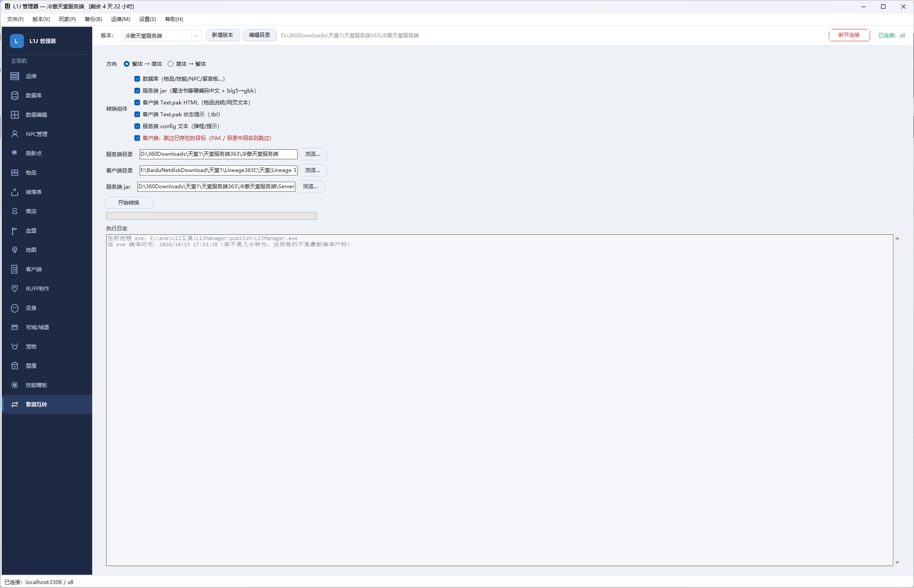Click the 掉落表 download tray icon

coord(14,192)
